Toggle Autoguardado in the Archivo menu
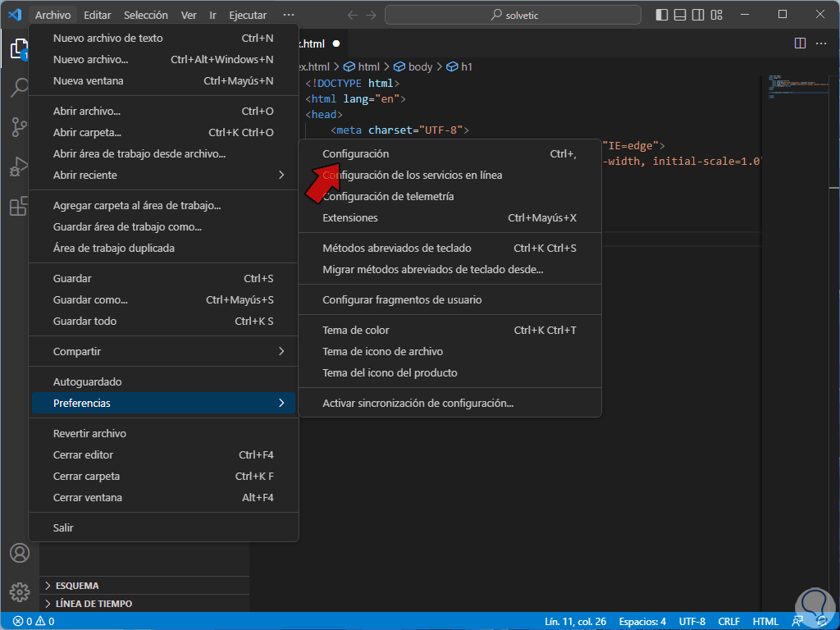This screenshot has height=630, width=840. [87, 381]
